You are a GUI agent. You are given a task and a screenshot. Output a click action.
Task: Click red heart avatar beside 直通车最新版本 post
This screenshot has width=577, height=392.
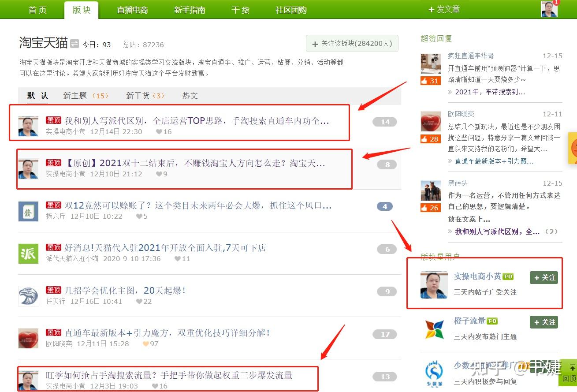[28, 339]
